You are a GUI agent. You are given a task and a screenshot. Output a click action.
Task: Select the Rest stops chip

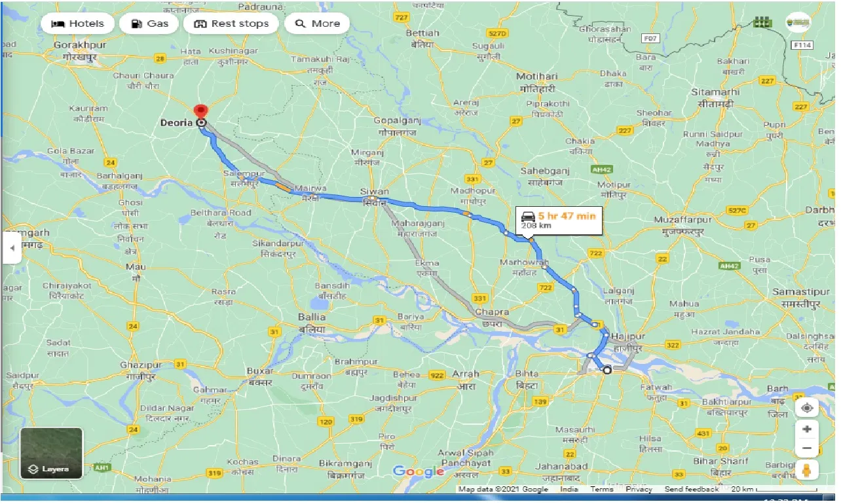(x=231, y=24)
